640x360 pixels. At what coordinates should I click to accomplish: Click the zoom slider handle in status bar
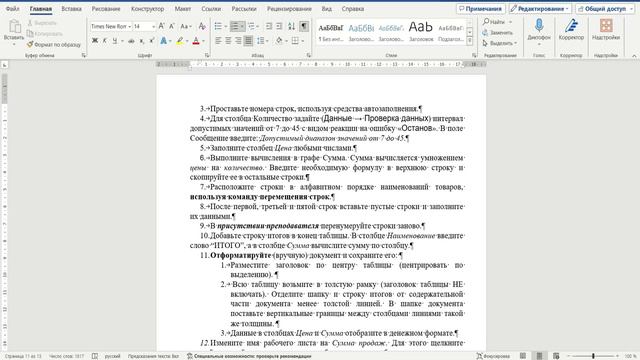(593, 356)
